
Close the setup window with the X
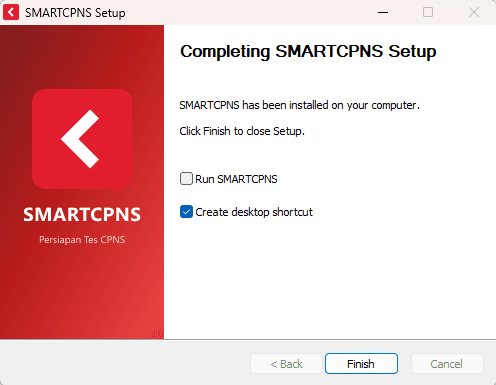click(x=474, y=12)
